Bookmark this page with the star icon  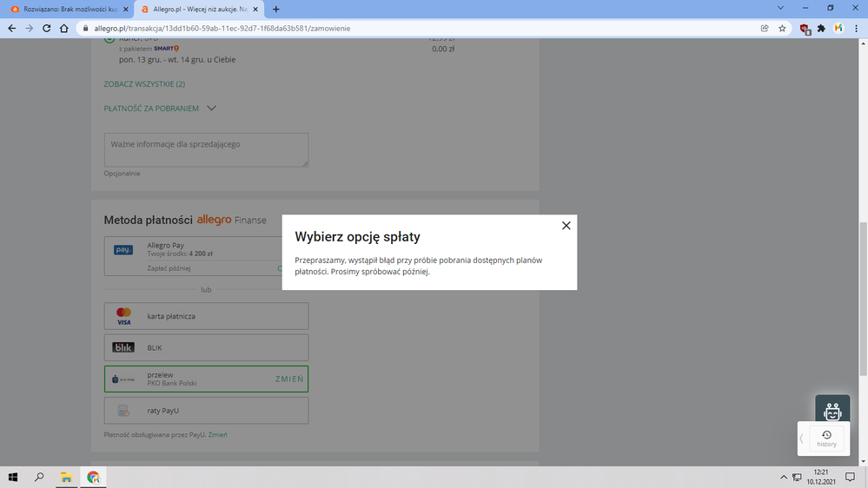click(x=782, y=28)
